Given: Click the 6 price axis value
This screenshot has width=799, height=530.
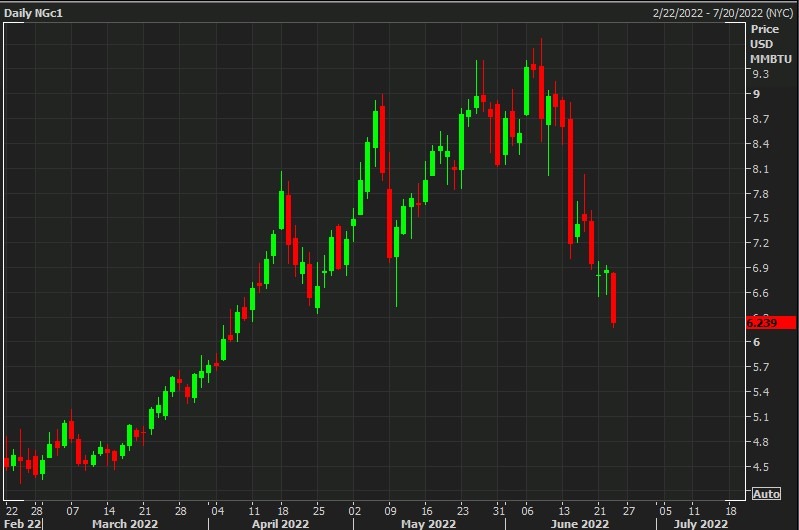Looking at the screenshot, I should tap(756, 342).
